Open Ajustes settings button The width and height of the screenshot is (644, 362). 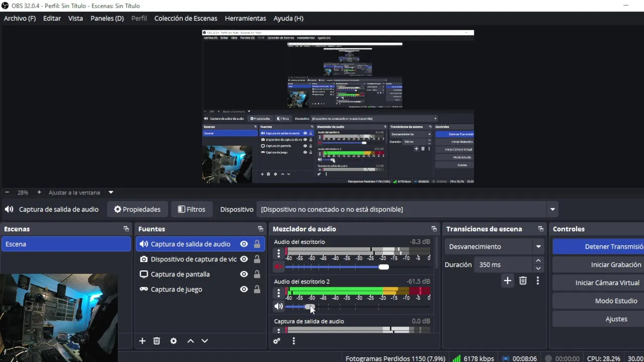(598, 319)
